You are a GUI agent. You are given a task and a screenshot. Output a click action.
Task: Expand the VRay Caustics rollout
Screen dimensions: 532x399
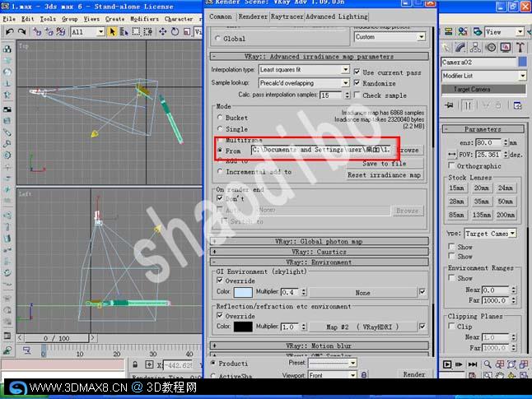pos(319,252)
